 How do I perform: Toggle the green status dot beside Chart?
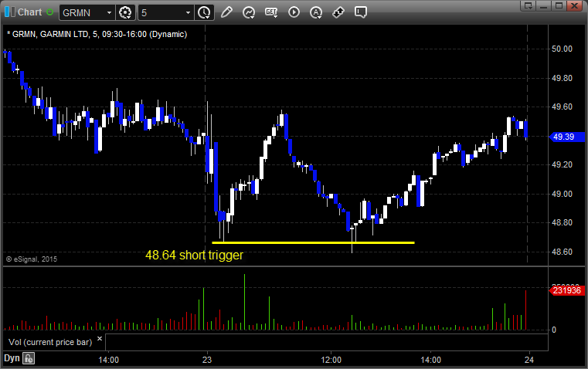pos(51,12)
